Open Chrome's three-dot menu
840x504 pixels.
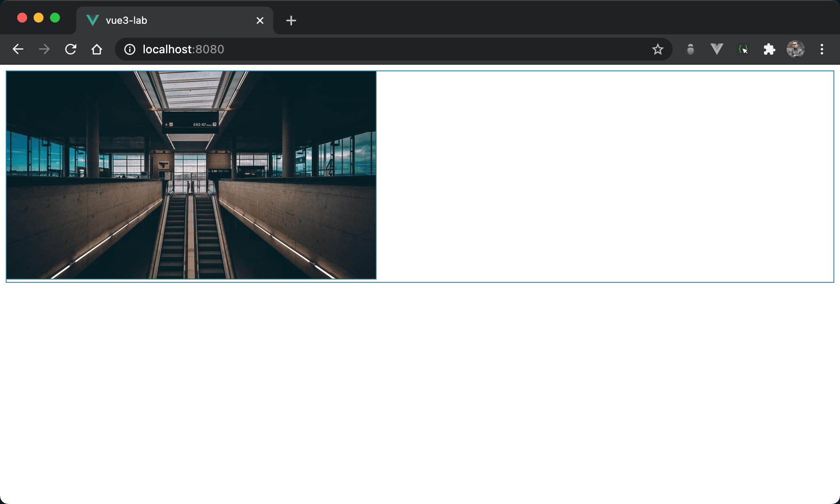click(x=822, y=50)
